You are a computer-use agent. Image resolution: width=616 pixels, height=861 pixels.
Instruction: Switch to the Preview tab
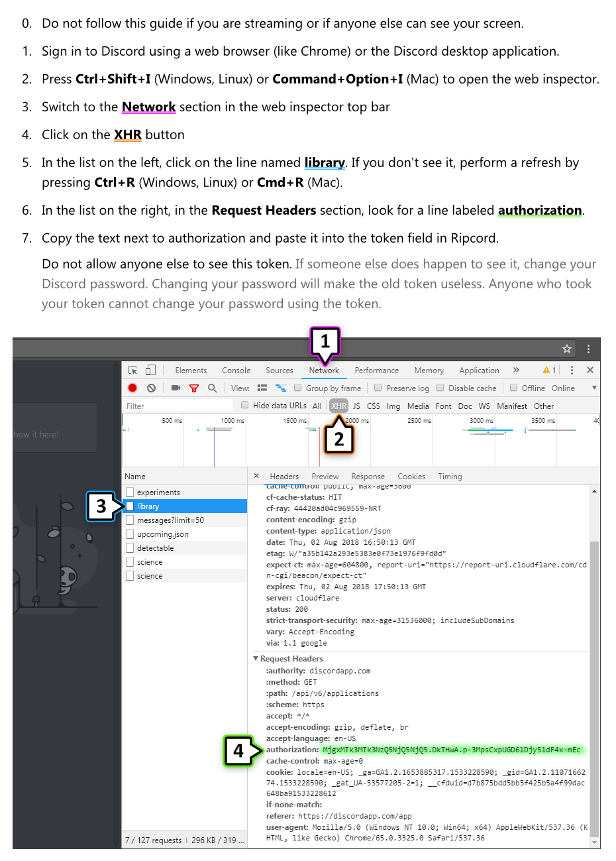[x=325, y=477]
